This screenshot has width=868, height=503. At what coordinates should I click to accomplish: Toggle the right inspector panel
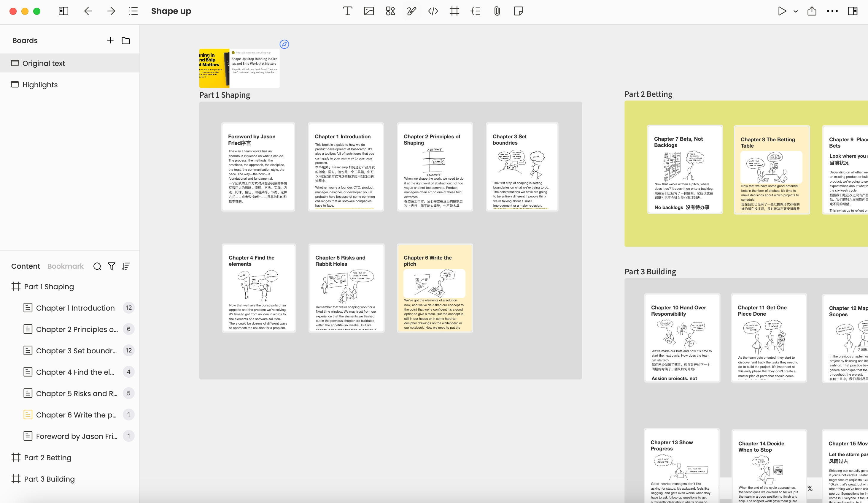(853, 11)
